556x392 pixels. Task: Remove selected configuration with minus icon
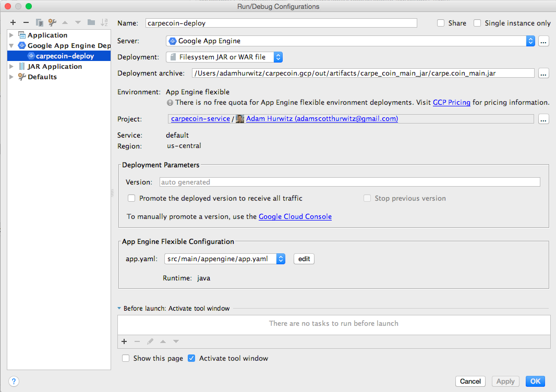[26, 23]
